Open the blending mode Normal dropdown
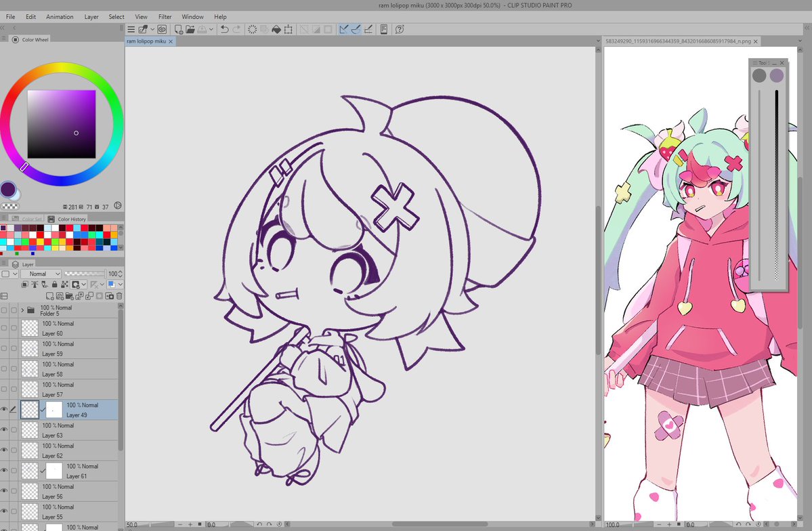Screen dimensions: 812x531 coord(41,274)
